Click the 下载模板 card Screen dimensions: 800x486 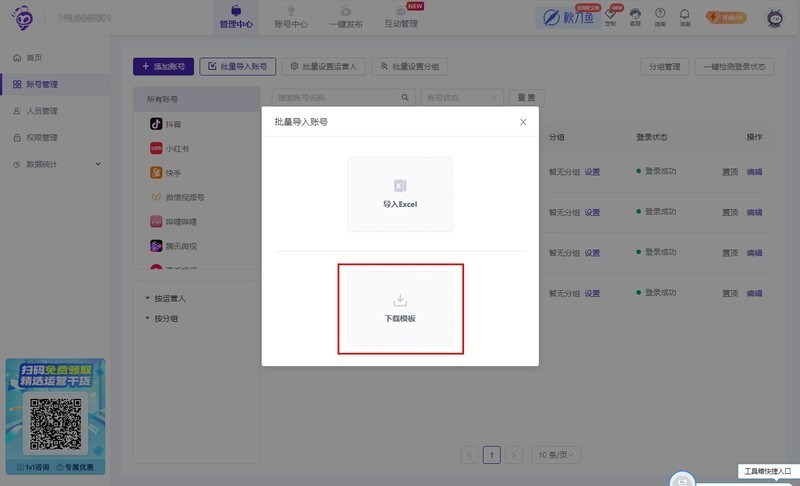pyautogui.click(x=400, y=309)
